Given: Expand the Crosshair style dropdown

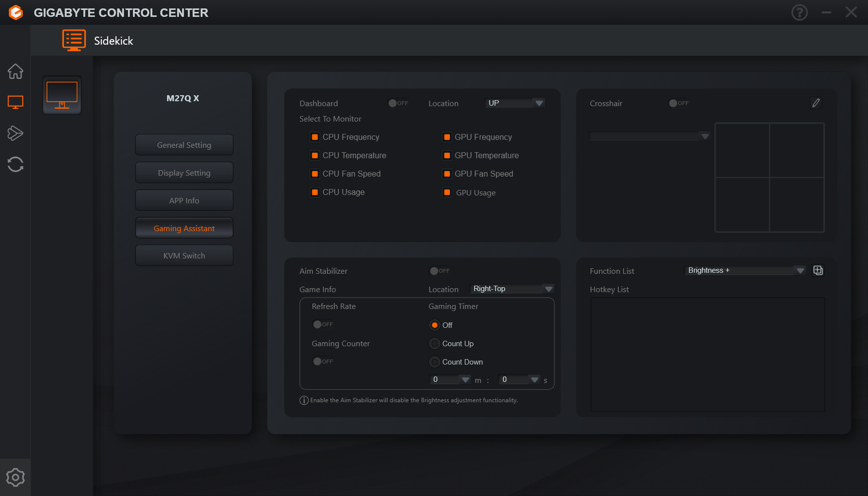Looking at the screenshot, I should click(x=650, y=136).
